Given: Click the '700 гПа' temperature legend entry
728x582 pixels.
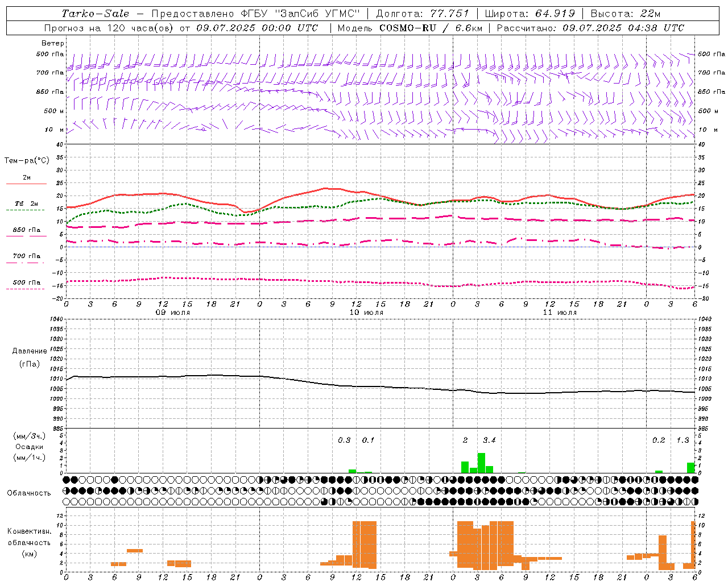Looking at the screenshot, I should coord(27,256).
